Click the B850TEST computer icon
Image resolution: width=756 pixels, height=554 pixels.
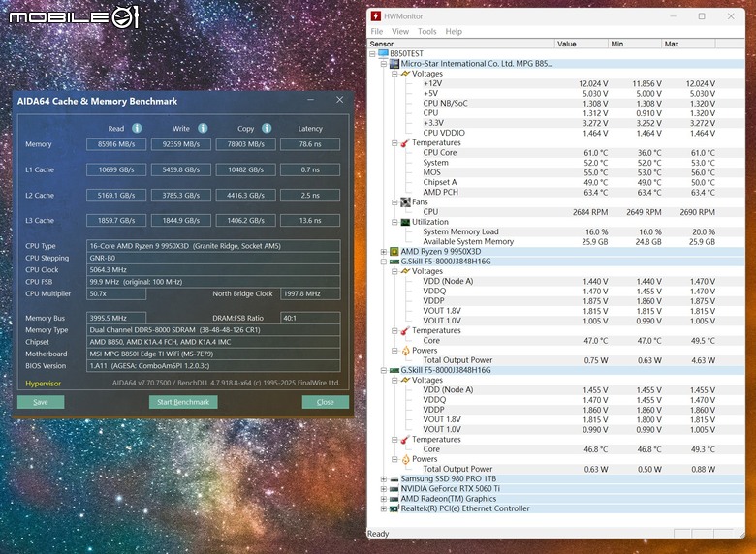click(383, 53)
